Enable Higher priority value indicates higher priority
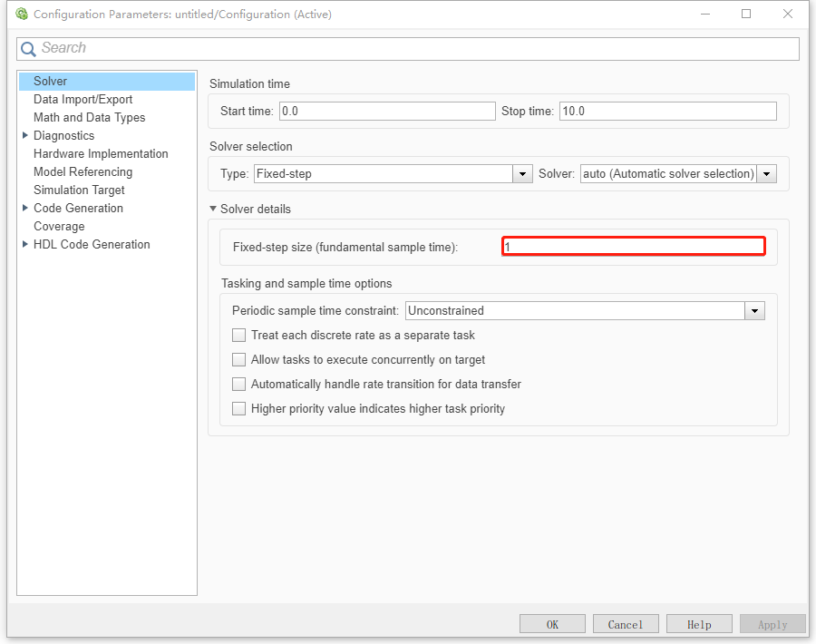 (238, 409)
